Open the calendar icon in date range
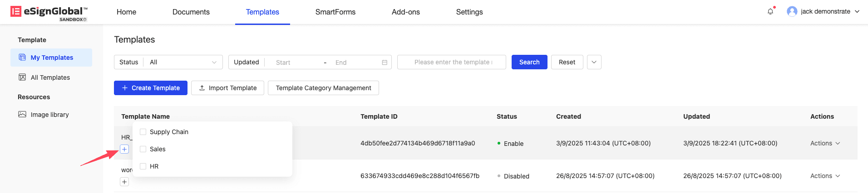This screenshot has height=193, width=868. (385, 63)
